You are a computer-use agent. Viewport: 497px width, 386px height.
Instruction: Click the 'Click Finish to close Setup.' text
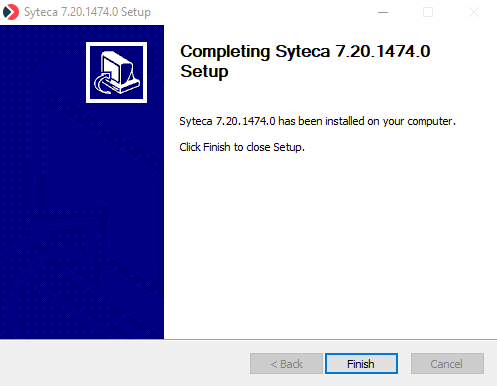click(x=242, y=147)
